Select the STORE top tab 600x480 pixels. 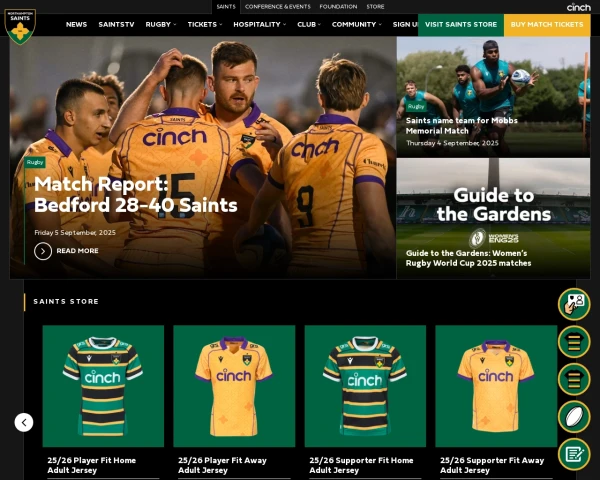tap(375, 7)
